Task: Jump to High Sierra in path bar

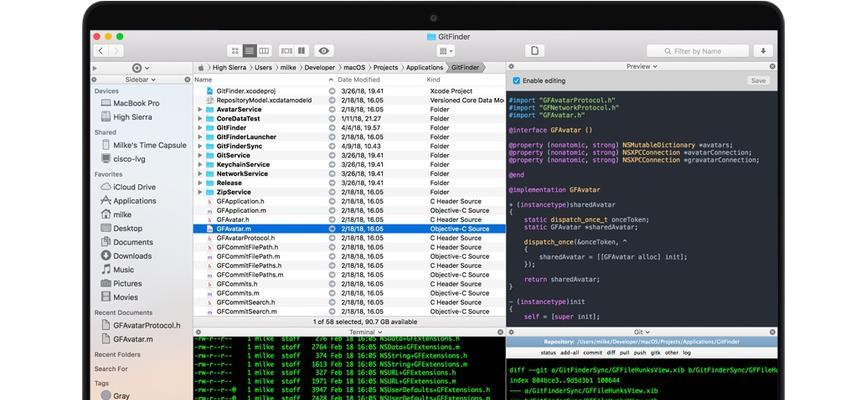Action: point(231,67)
